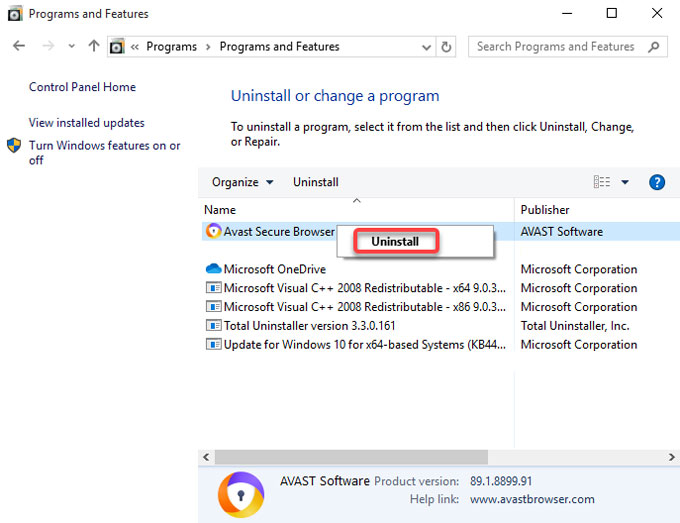The image size is (680, 523).
Task: Click the window title bar app icon
Action: pyautogui.click(x=15, y=14)
